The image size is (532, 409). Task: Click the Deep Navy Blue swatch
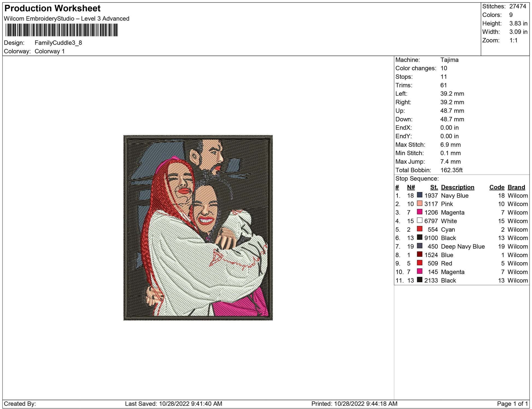click(419, 246)
